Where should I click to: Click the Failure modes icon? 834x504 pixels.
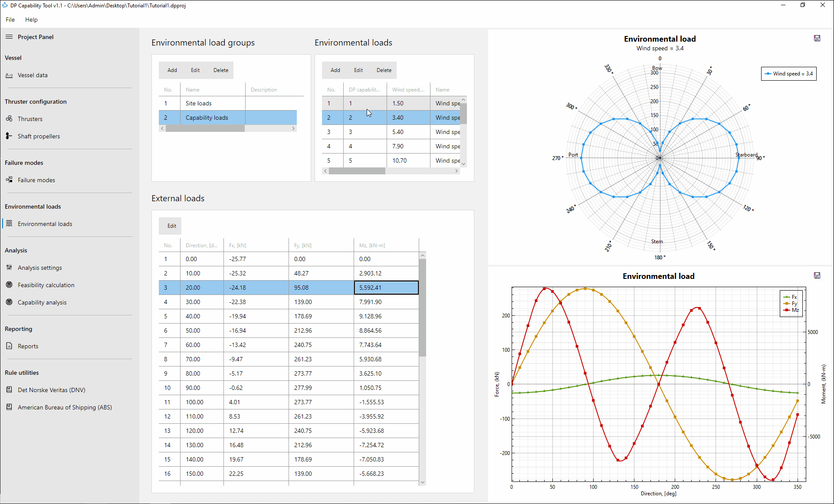[x=9, y=180]
